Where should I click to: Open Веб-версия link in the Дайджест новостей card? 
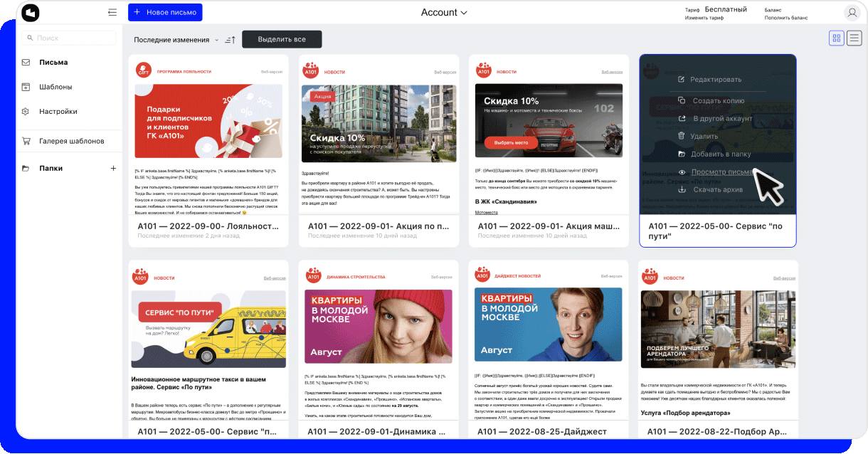tap(612, 278)
